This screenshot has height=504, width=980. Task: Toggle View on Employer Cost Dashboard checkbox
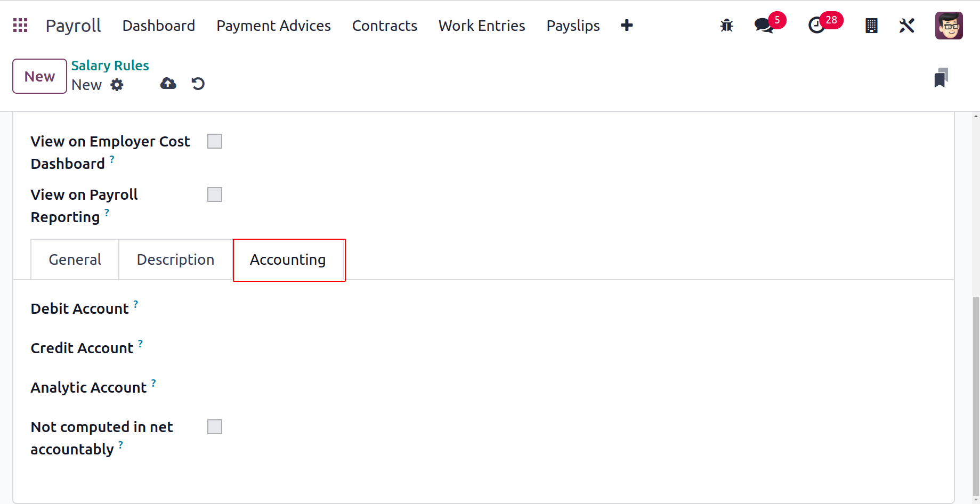215,141
